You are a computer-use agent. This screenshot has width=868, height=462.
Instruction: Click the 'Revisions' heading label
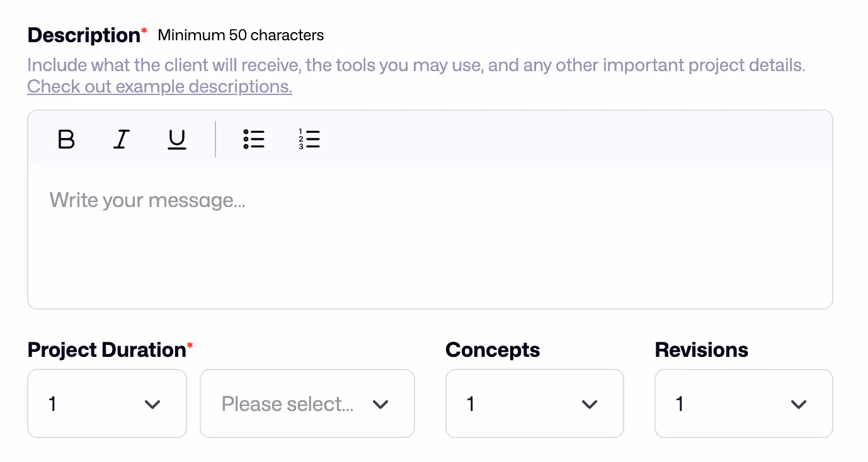click(x=702, y=350)
